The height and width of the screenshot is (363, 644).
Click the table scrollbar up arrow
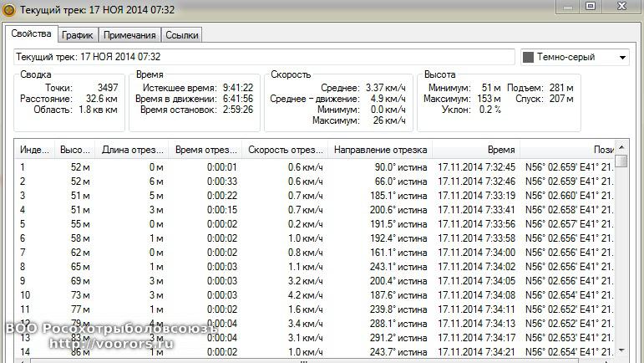pyautogui.click(x=621, y=148)
